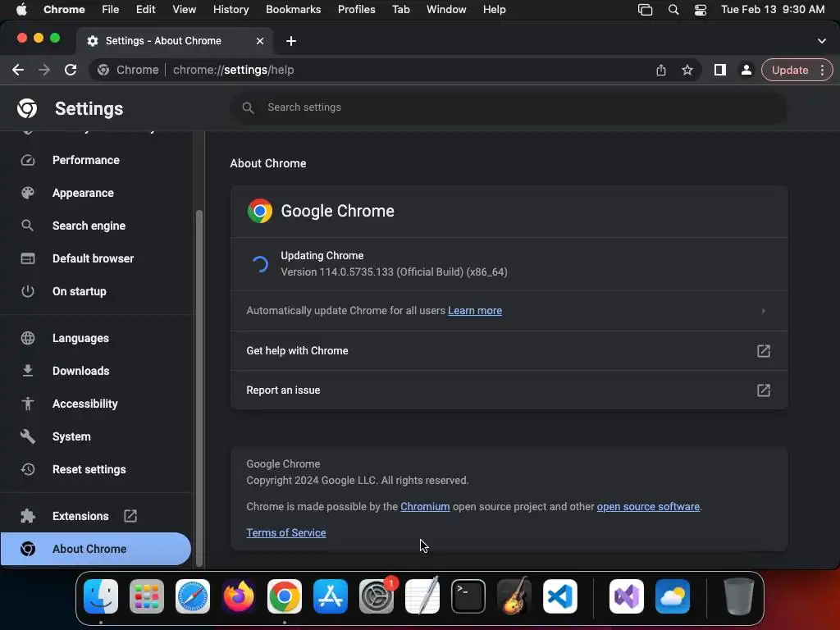Image resolution: width=840 pixels, height=630 pixels.
Task: Open the View menu
Action: [x=185, y=10]
